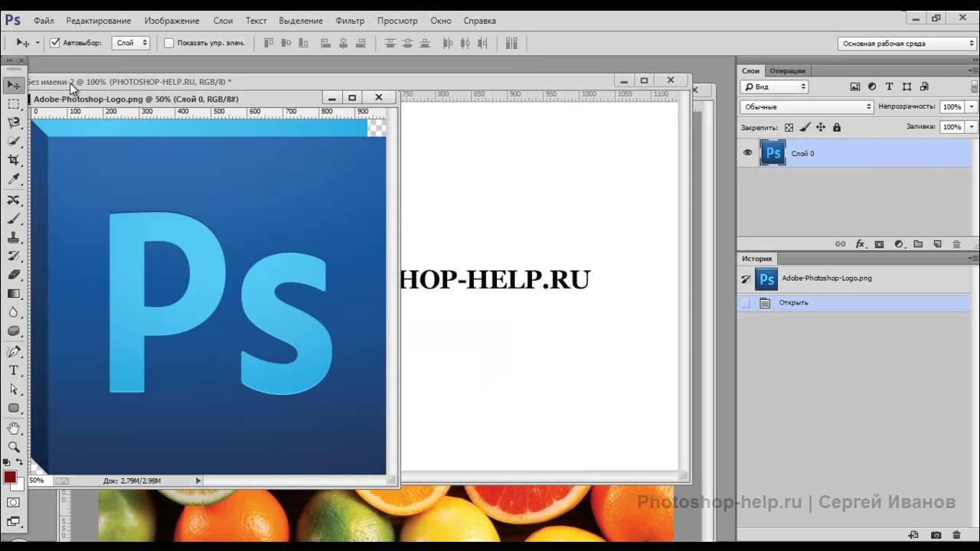Open the Слой auto-select dropdown
This screenshot has width=980, height=551.
(x=130, y=43)
